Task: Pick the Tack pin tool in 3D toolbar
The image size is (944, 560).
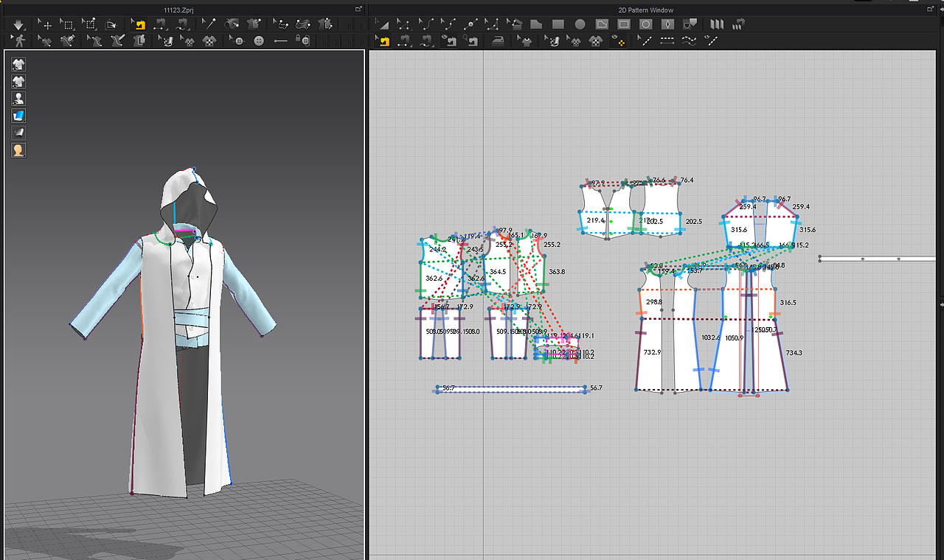Action: (209, 25)
